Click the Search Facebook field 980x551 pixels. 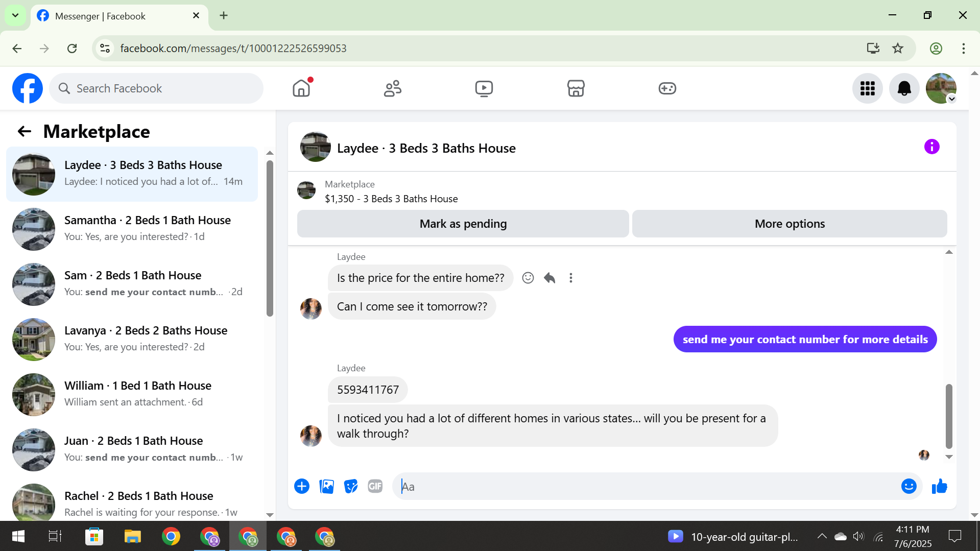coord(156,88)
